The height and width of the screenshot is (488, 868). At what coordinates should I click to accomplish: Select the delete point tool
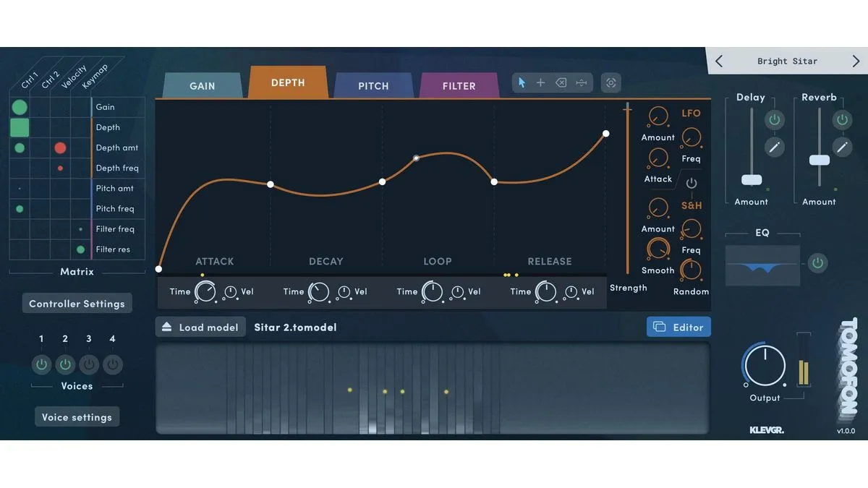point(561,83)
